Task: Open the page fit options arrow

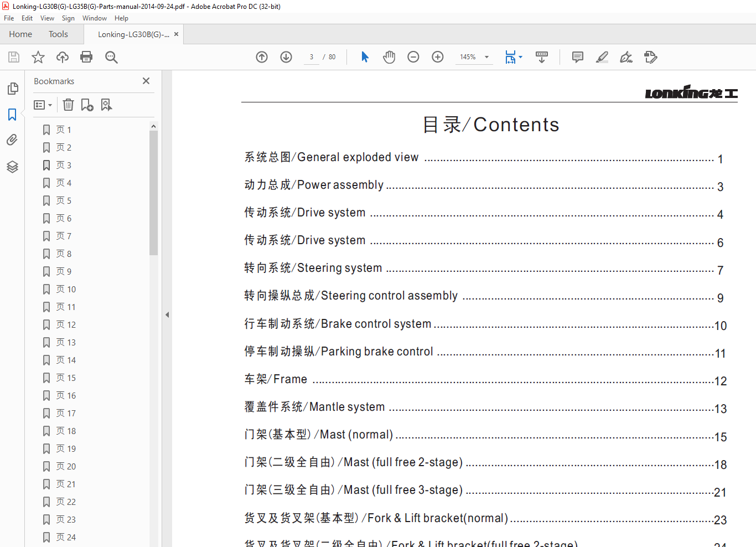Action: click(x=520, y=57)
